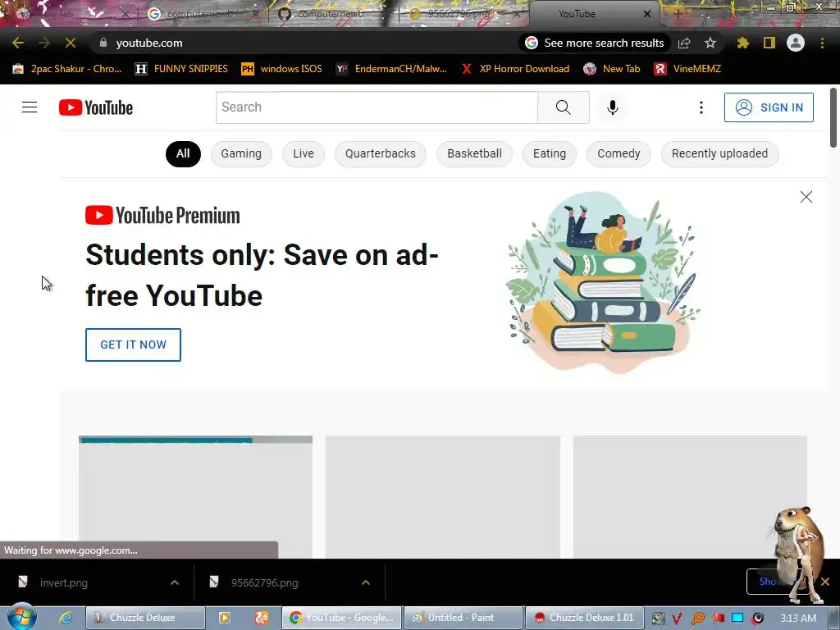The width and height of the screenshot is (840, 630).
Task: Click the first loading video thumbnail
Action: 195,496
